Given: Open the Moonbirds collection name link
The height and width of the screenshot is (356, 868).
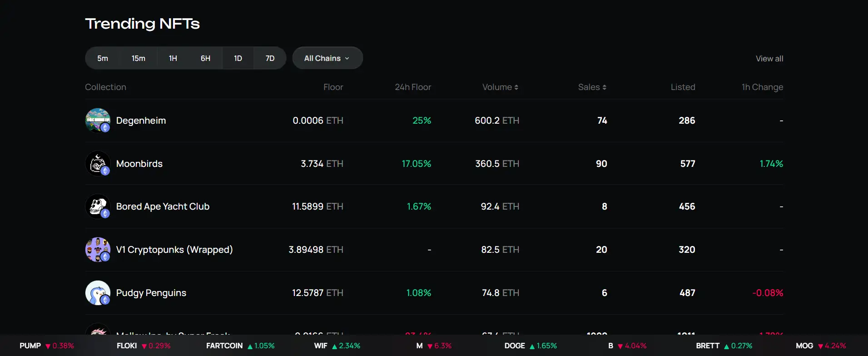Looking at the screenshot, I should (139, 164).
